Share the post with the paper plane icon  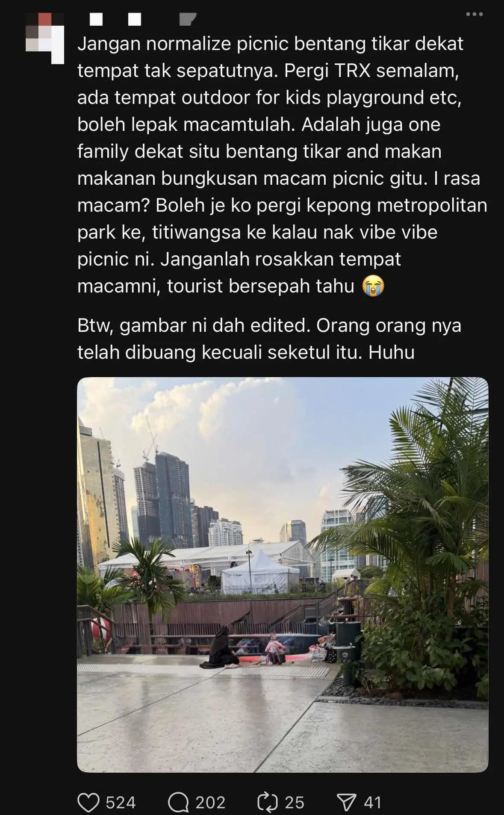(346, 803)
